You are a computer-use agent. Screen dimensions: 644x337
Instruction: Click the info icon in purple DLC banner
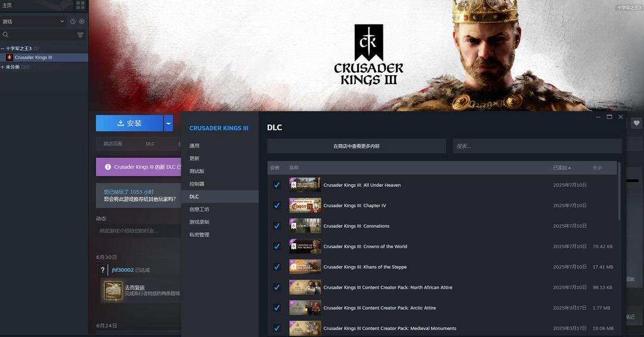(107, 167)
